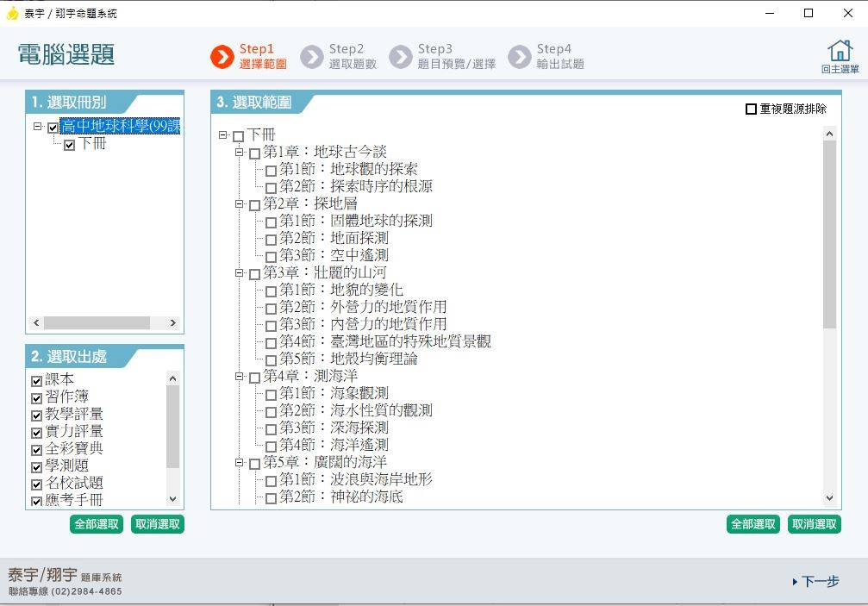Select 第2節：地面探測 row
Screen dimensions: 868x606
(x=334, y=238)
